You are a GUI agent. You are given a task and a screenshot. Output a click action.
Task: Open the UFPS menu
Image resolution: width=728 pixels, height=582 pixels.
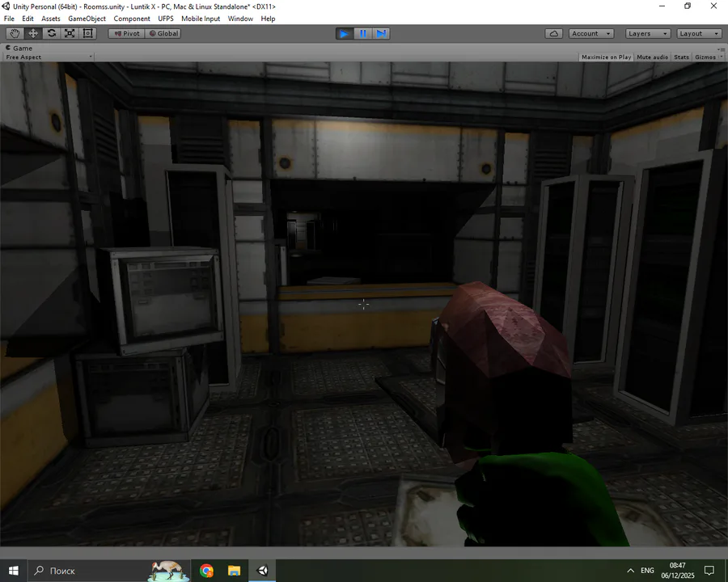point(166,19)
